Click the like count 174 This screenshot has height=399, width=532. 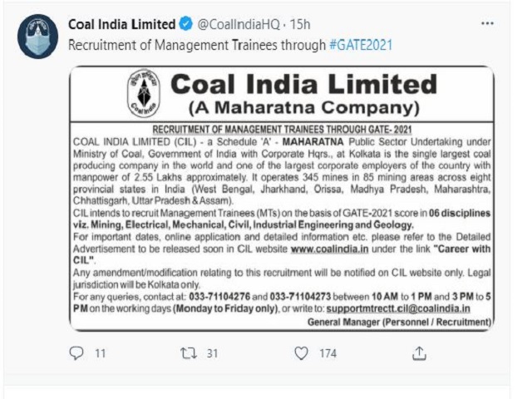click(328, 353)
